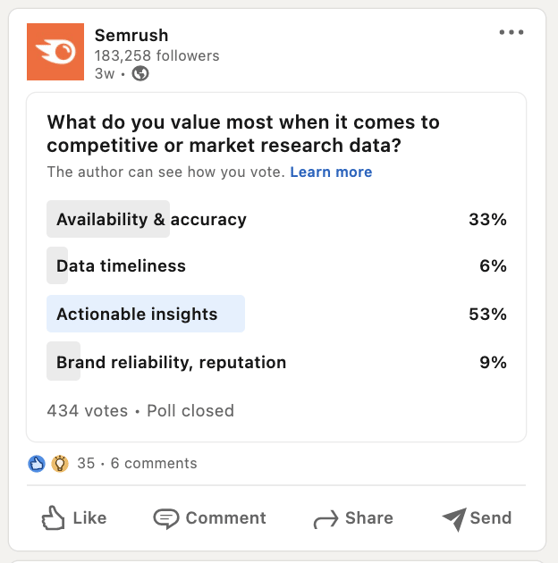Click the speech bubble Comment icon
The height and width of the screenshot is (563, 558).
pyautogui.click(x=166, y=518)
